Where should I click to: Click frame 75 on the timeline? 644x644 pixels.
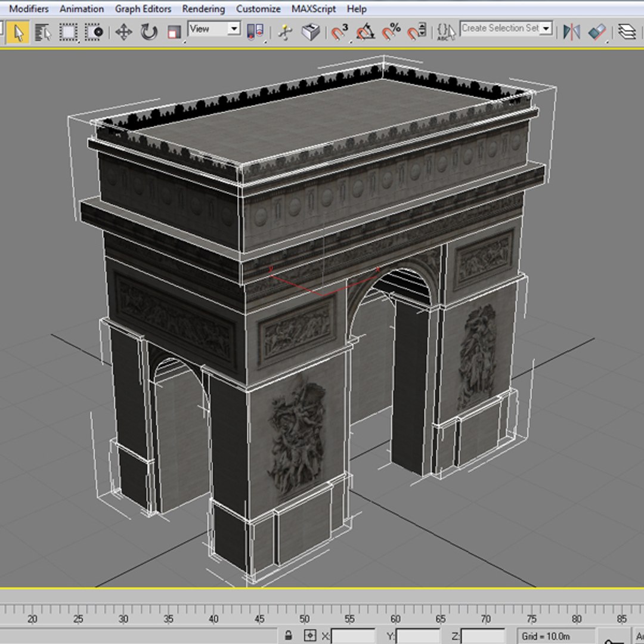(x=531, y=619)
